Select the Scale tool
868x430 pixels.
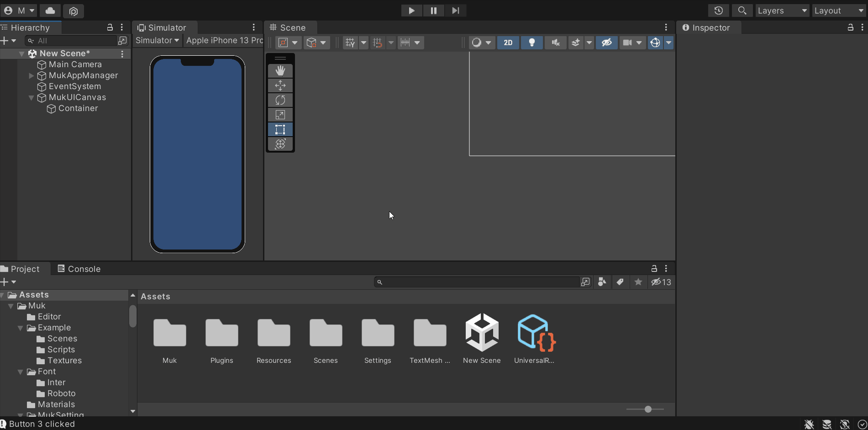tap(280, 115)
